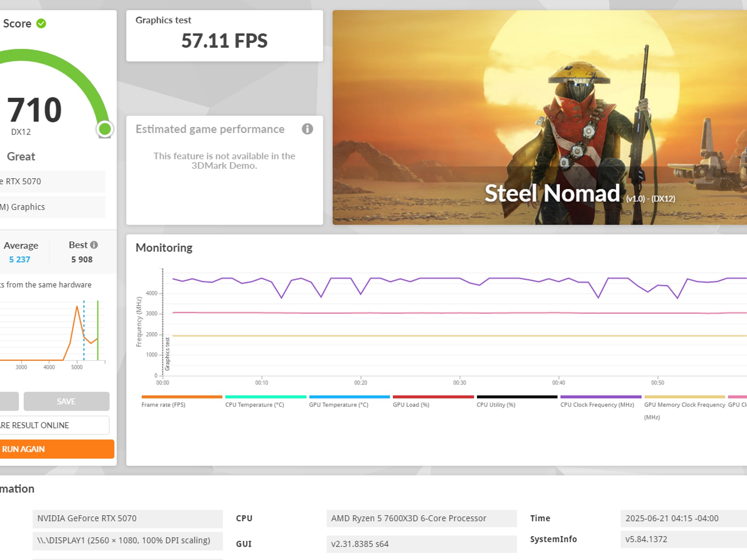Click the info icon beside Best score
Viewport: 747px width, 560px height.
(94, 245)
